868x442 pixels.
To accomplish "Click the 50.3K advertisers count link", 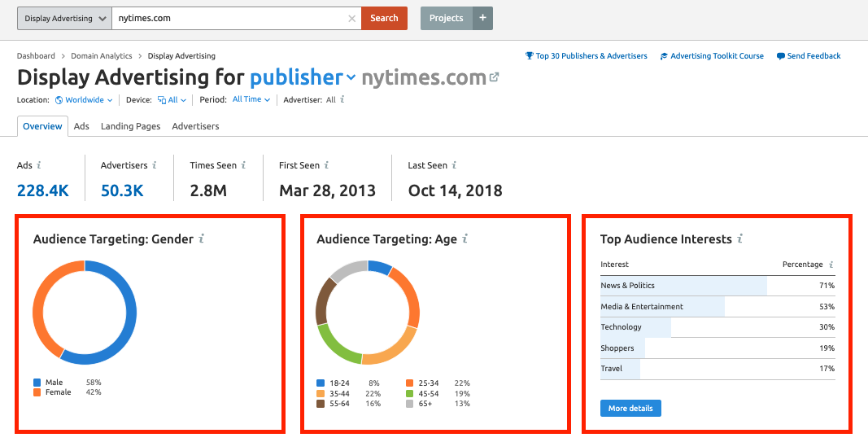I will pyautogui.click(x=122, y=191).
